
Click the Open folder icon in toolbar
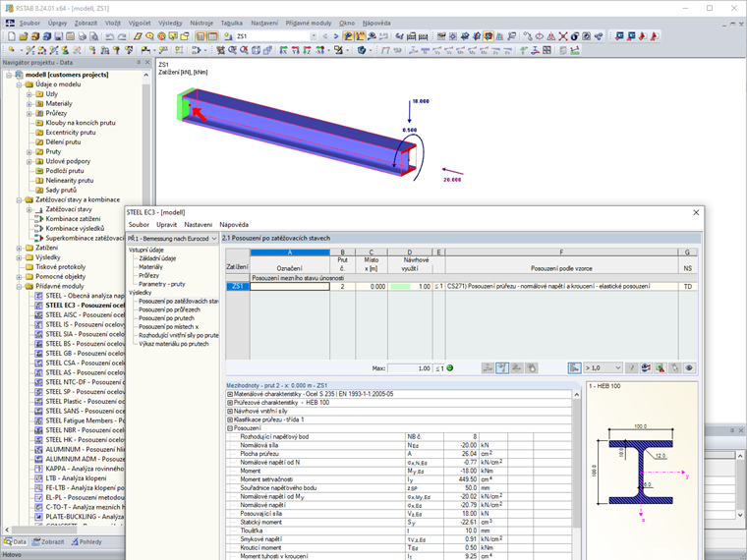pyautogui.click(x=24, y=36)
